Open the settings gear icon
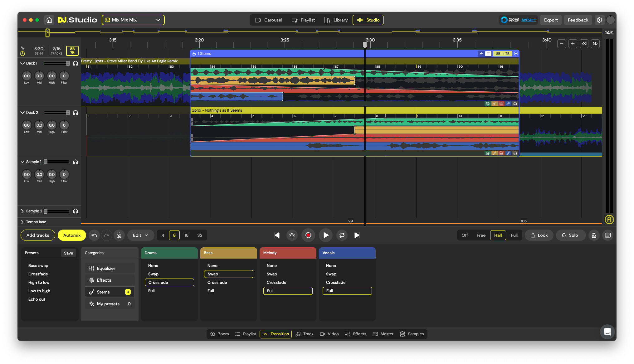The width and height of the screenshot is (634, 364). pyautogui.click(x=599, y=20)
